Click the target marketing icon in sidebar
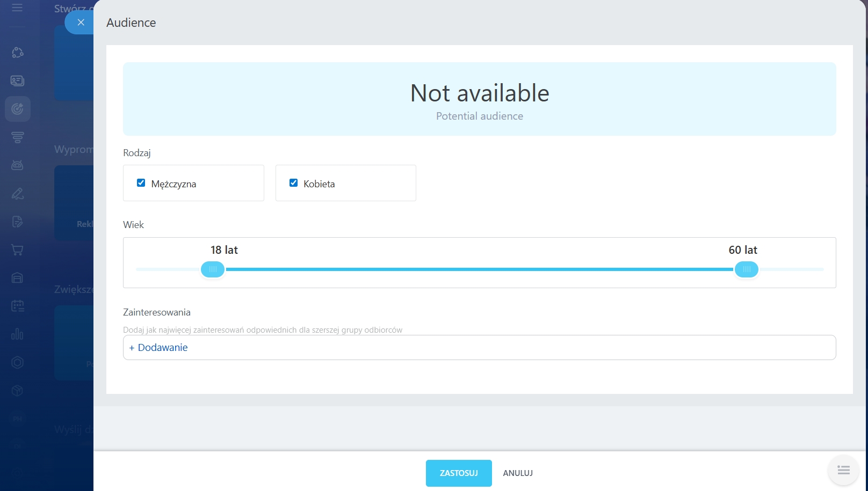This screenshot has width=868, height=491. [x=17, y=109]
